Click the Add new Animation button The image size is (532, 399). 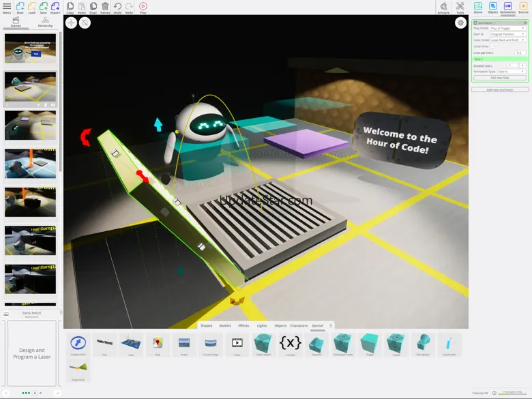(500, 89)
